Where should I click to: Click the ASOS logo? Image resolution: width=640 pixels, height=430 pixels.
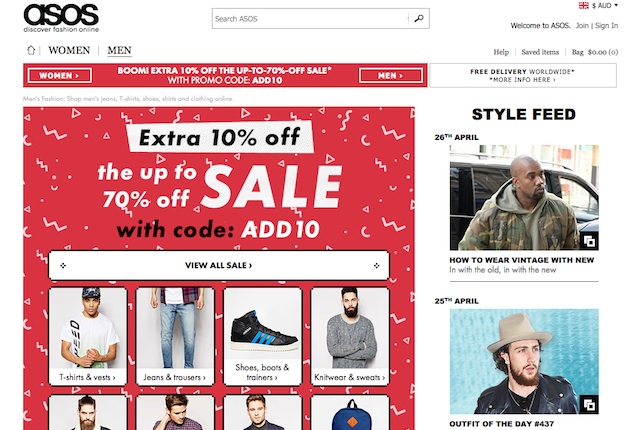tap(61, 18)
